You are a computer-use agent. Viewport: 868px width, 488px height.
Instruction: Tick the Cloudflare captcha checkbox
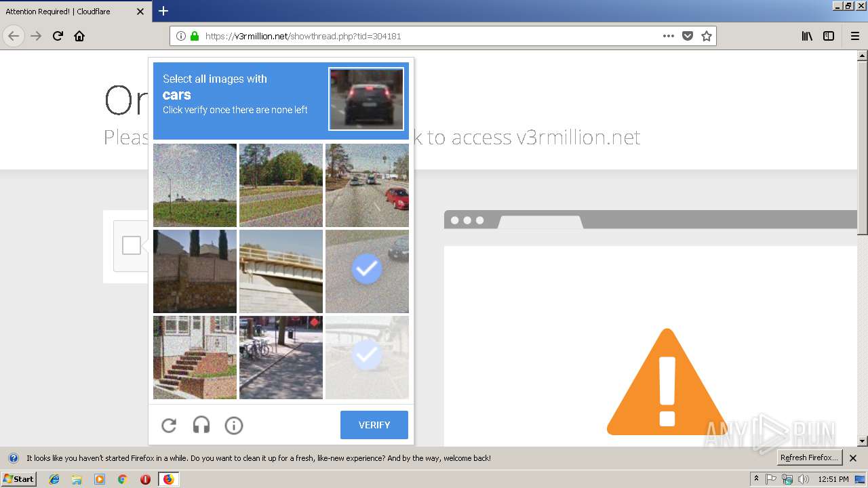[x=132, y=245]
